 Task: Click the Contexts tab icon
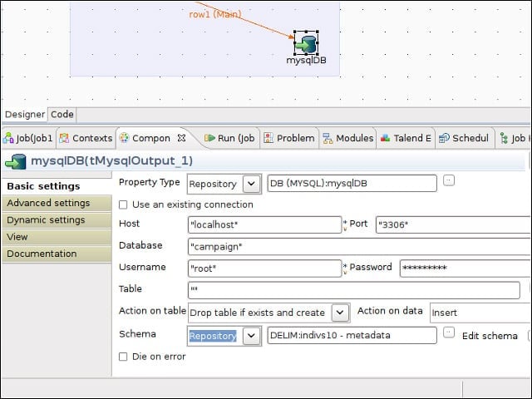click(x=64, y=138)
